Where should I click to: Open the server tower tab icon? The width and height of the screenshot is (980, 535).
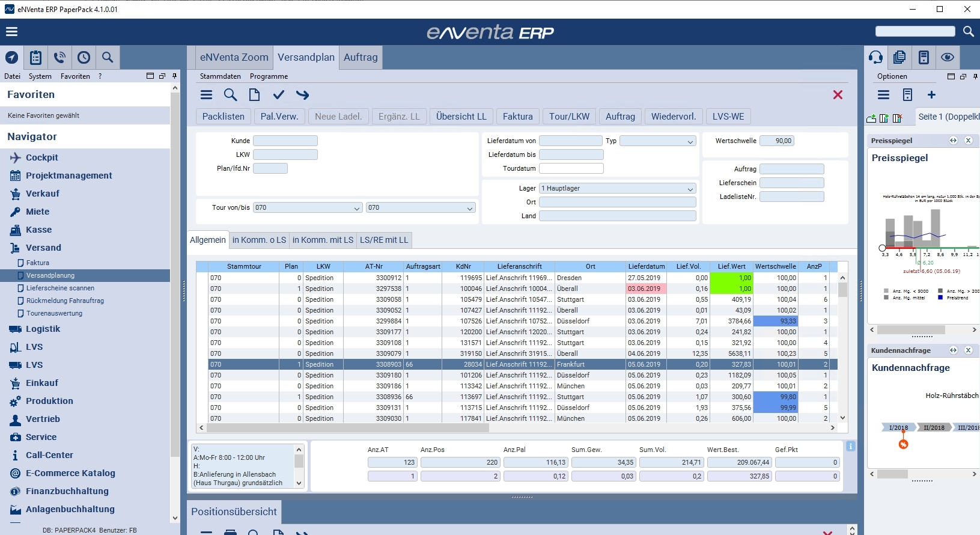[924, 58]
